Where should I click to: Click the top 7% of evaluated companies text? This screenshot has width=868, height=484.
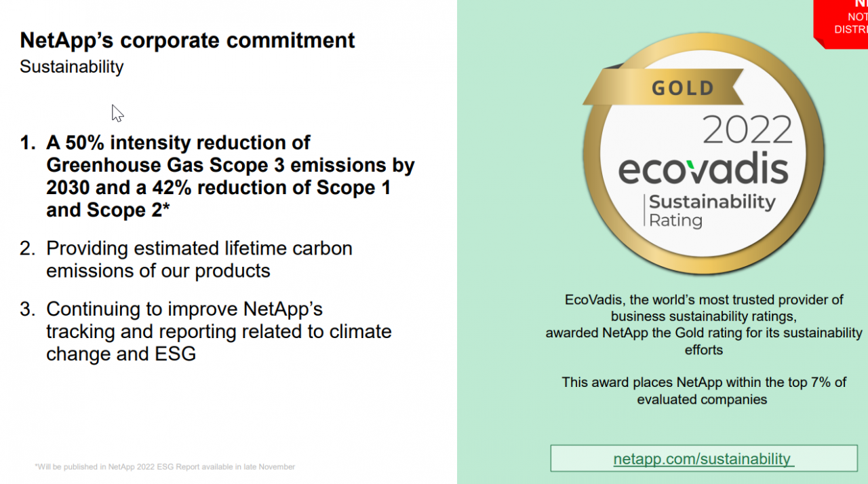(x=704, y=391)
